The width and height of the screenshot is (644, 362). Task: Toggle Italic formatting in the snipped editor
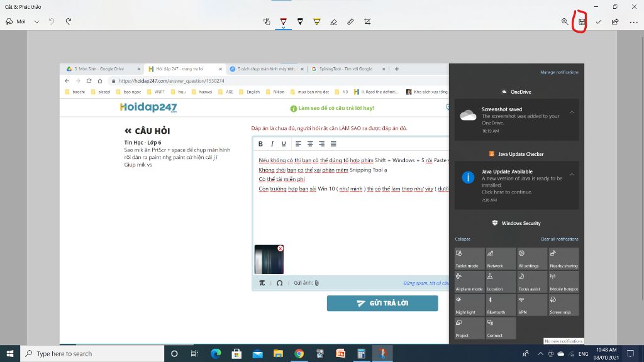(x=272, y=144)
